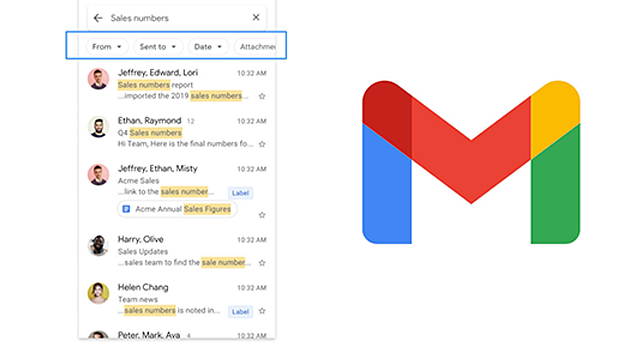Screen dimensions: 627x360
Task: Open Acme Annual Sales Figures attachment chip
Action: pyautogui.click(x=177, y=209)
